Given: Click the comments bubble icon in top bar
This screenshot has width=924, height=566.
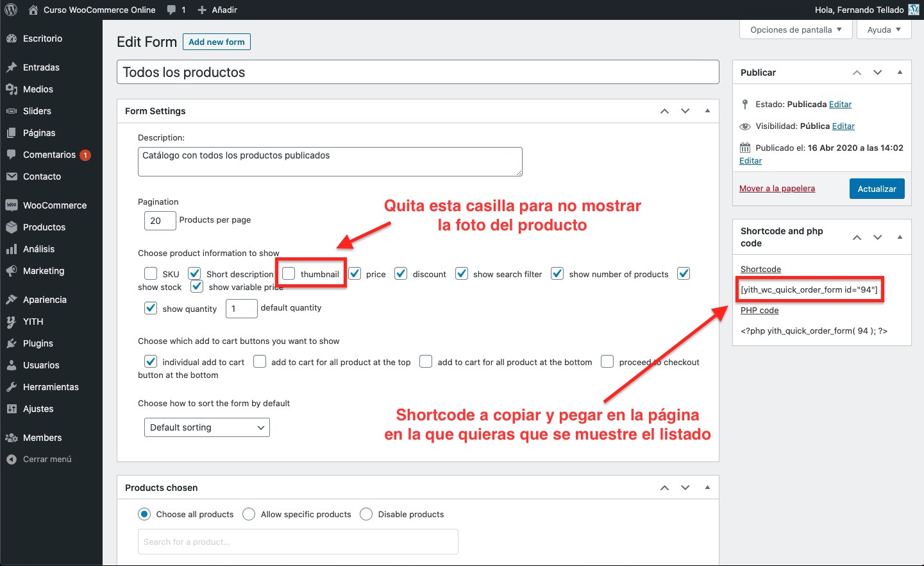Looking at the screenshot, I should (171, 10).
